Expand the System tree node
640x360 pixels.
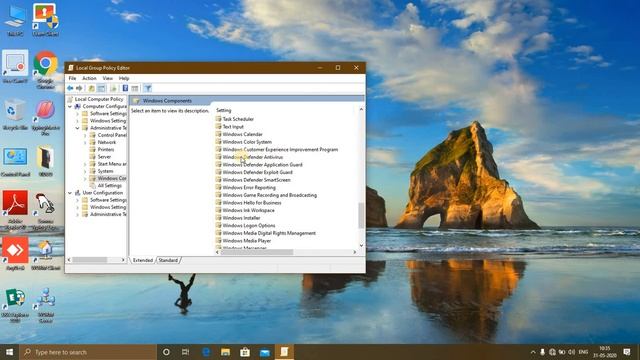point(85,171)
